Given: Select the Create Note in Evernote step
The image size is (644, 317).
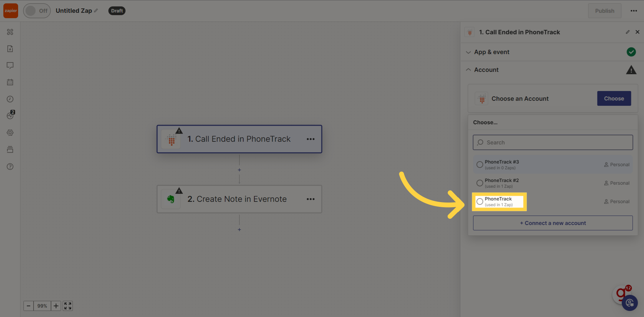Looking at the screenshot, I should click(x=239, y=199).
